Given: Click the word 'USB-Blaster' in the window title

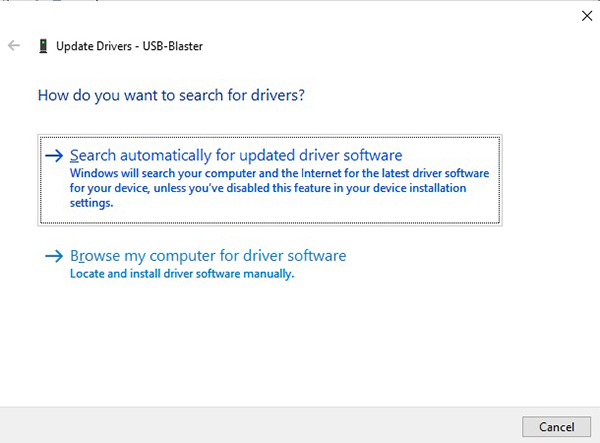Looking at the screenshot, I should coord(171,46).
